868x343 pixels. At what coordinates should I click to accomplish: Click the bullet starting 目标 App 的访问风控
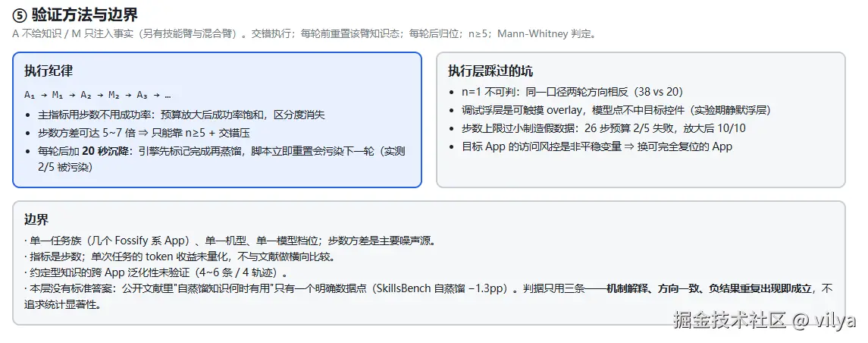(597, 147)
